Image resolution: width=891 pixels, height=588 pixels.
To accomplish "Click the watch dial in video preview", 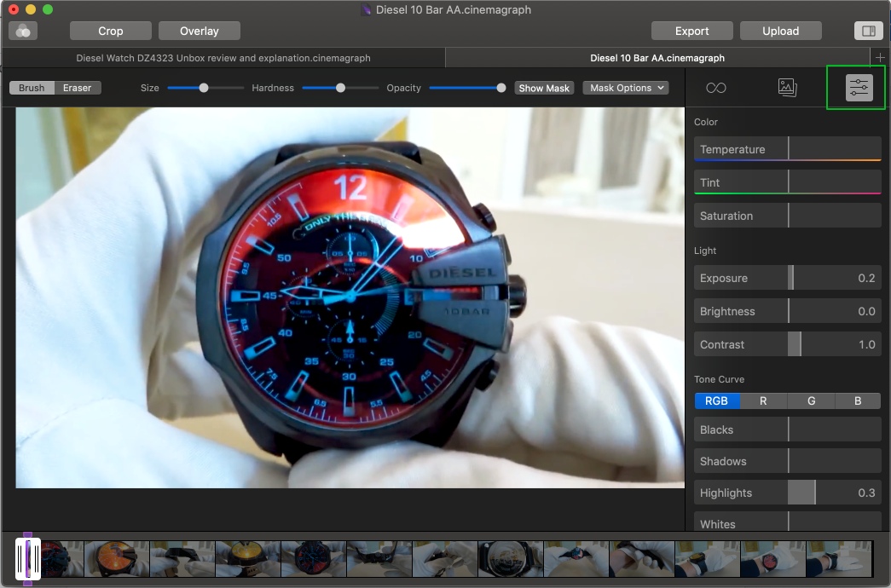I will (x=350, y=296).
